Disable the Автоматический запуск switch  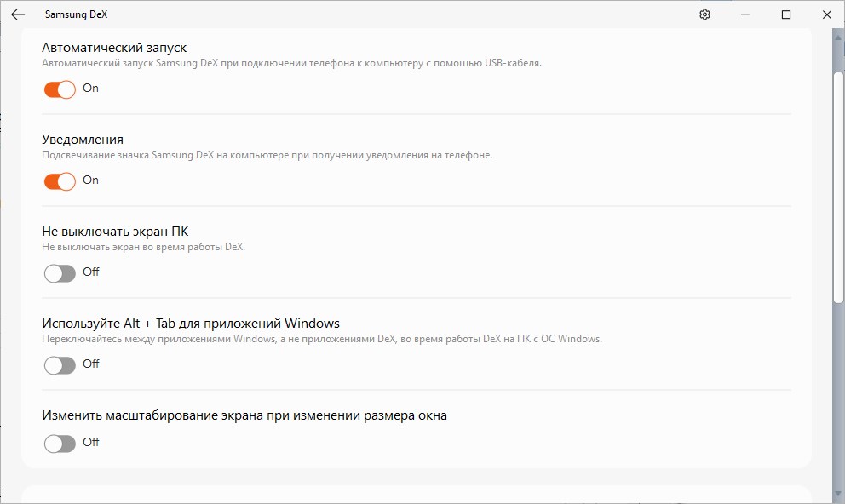point(59,89)
